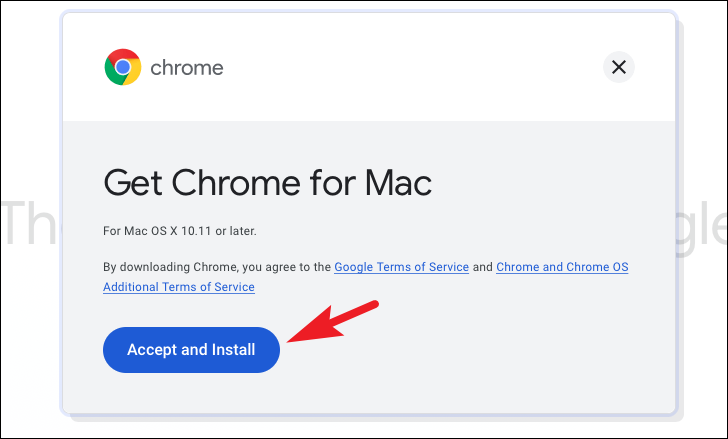Click the word 'Chrome' in the large heading
Viewport: 728px width, 439px height.
(236, 182)
